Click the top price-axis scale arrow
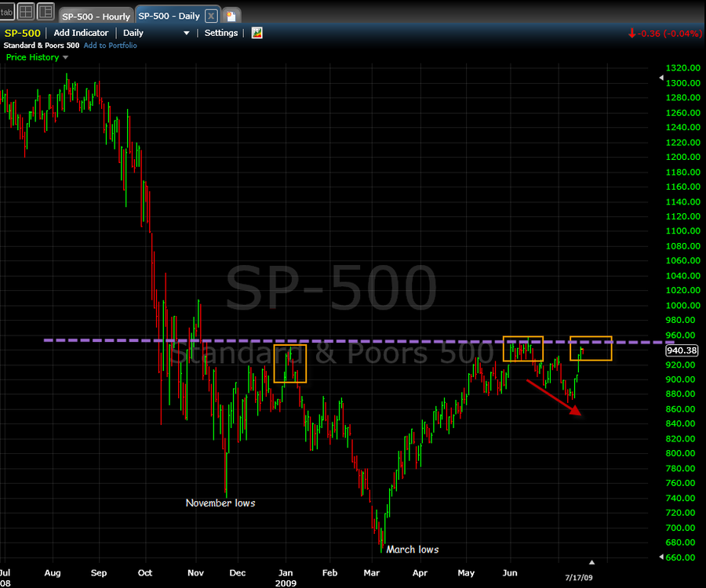Viewport: 706px width, 588px height. pyautogui.click(x=661, y=78)
